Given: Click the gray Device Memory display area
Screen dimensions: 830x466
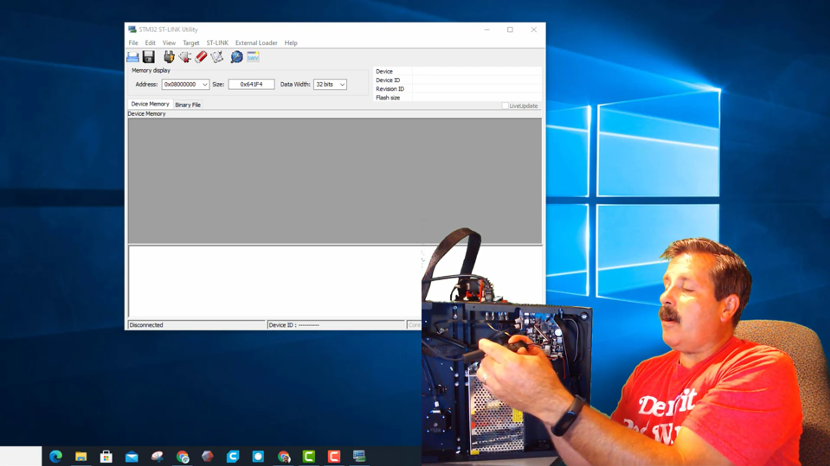Looking at the screenshot, I should pyautogui.click(x=335, y=181).
